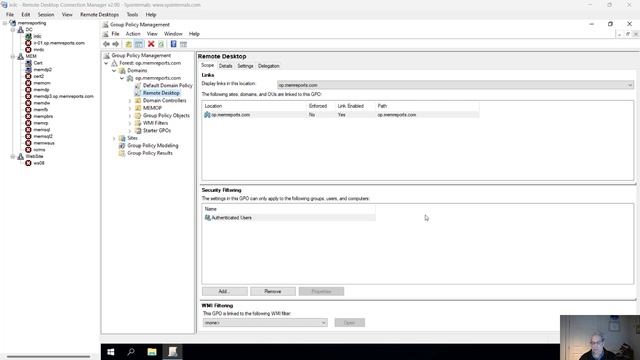Select the memreporting root node in RDCMan
The width and height of the screenshot is (640, 360).
32,23
